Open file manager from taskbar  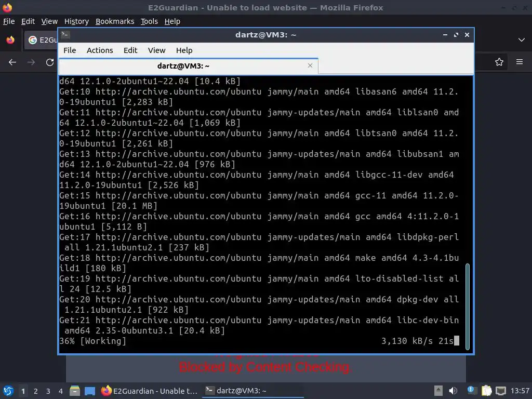coord(75,391)
